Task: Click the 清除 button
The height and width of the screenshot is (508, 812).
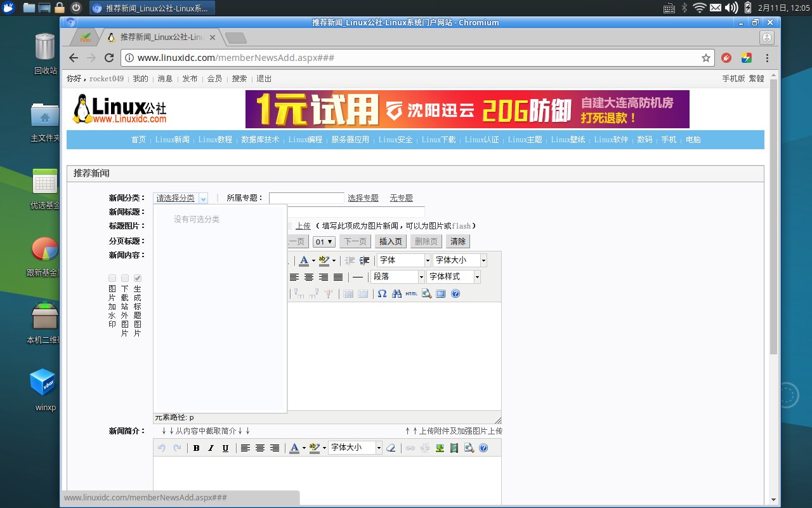Action: [x=458, y=241]
